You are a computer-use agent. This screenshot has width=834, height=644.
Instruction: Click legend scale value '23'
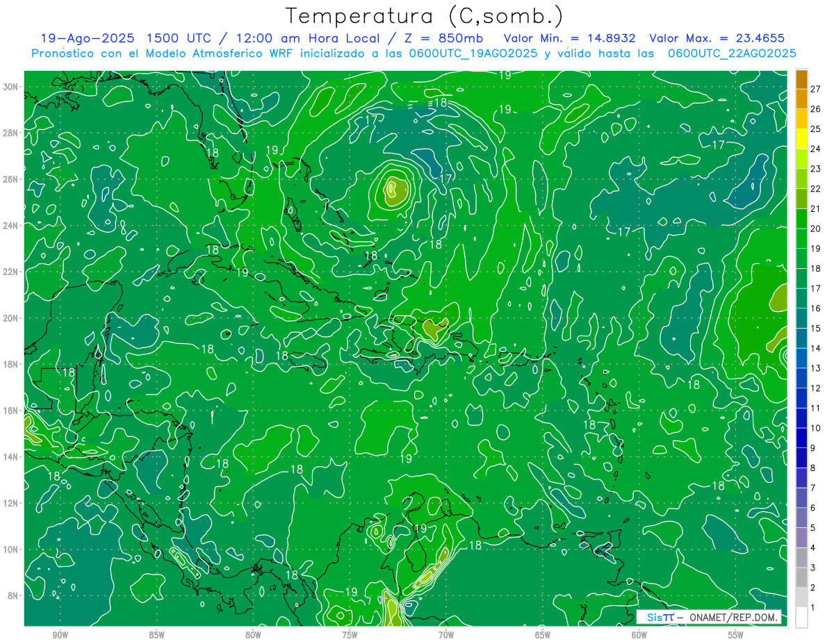[x=815, y=169]
